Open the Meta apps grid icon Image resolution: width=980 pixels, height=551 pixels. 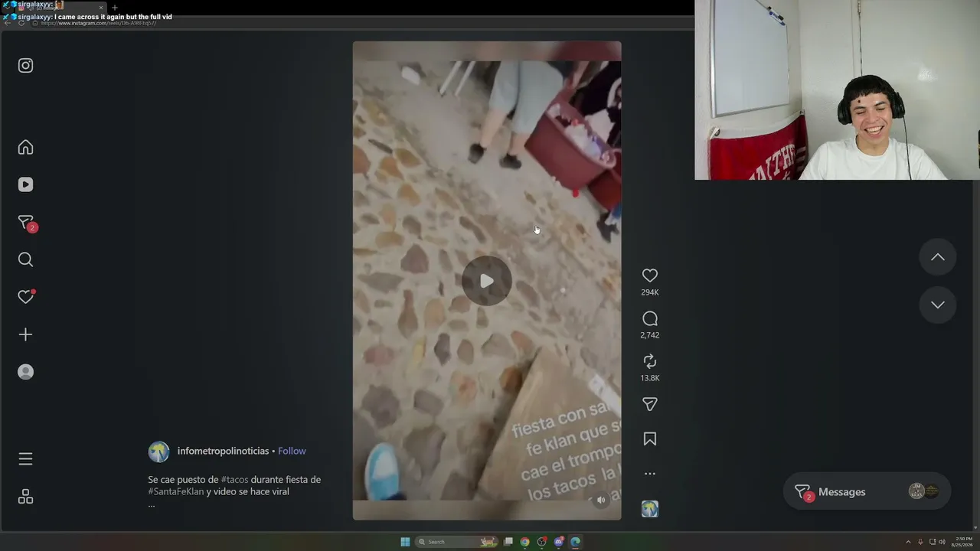(x=25, y=497)
